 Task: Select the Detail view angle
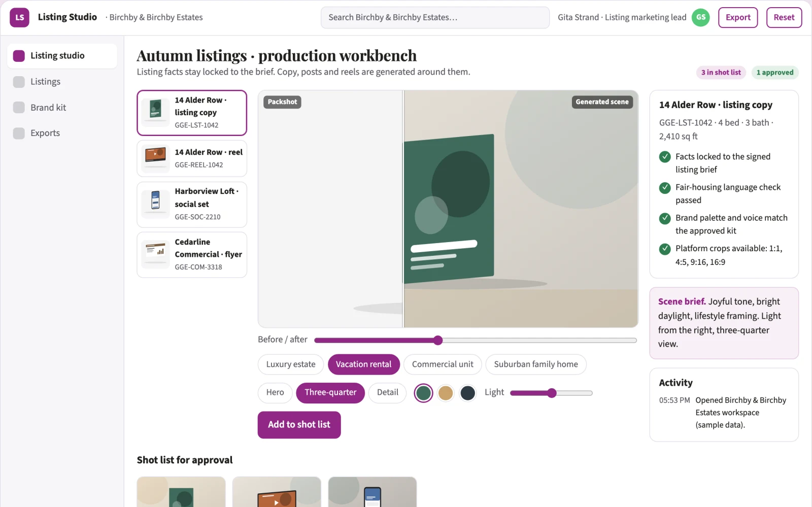coord(387,393)
